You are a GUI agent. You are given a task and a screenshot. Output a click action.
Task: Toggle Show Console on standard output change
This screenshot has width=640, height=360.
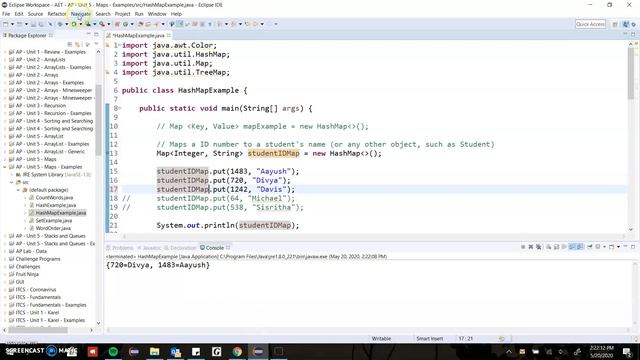[x=572, y=247]
